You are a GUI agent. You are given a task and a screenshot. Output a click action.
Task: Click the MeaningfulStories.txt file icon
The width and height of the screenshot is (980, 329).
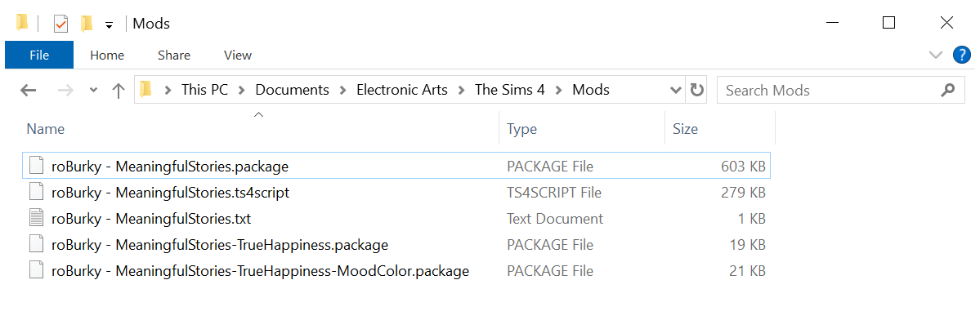(36, 219)
